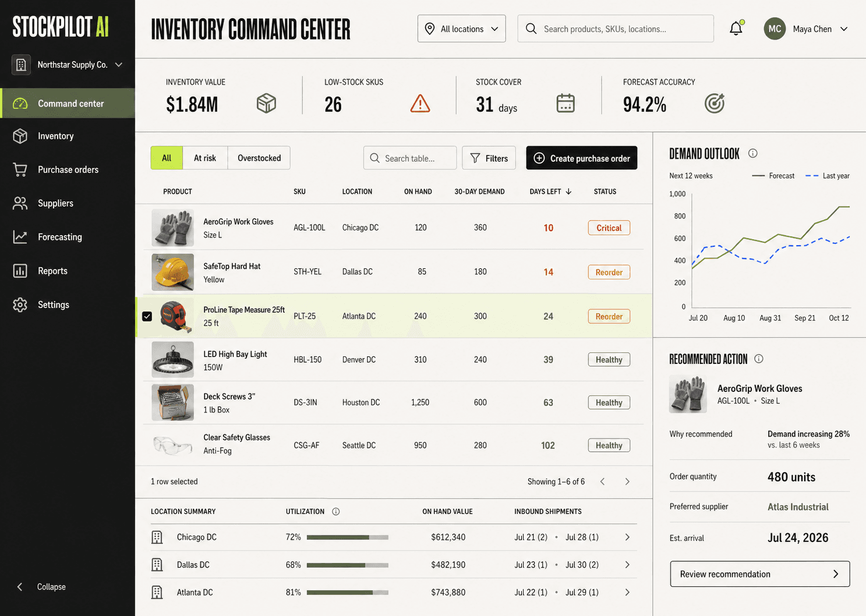Click the Inventory cube icon in sidebar
Screen dimensions: 866x616
tap(20, 136)
